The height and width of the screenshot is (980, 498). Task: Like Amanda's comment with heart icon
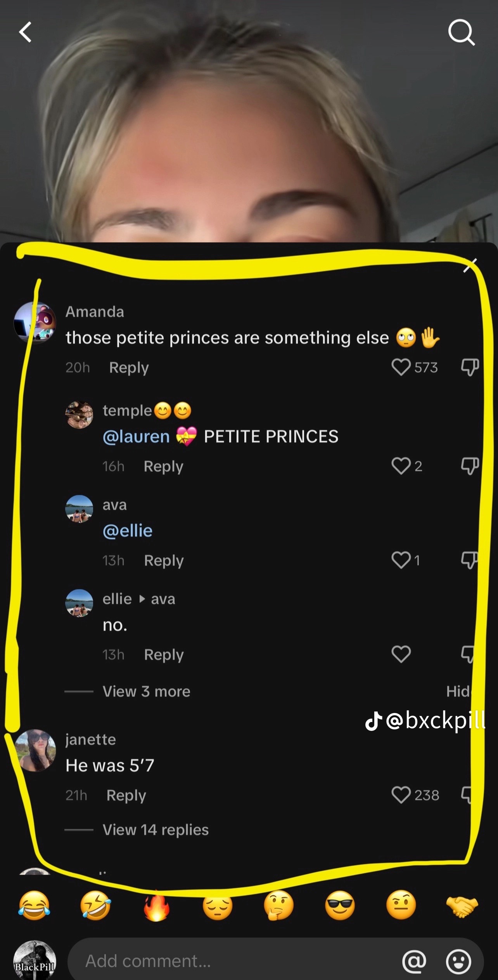click(x=401, y=367)
